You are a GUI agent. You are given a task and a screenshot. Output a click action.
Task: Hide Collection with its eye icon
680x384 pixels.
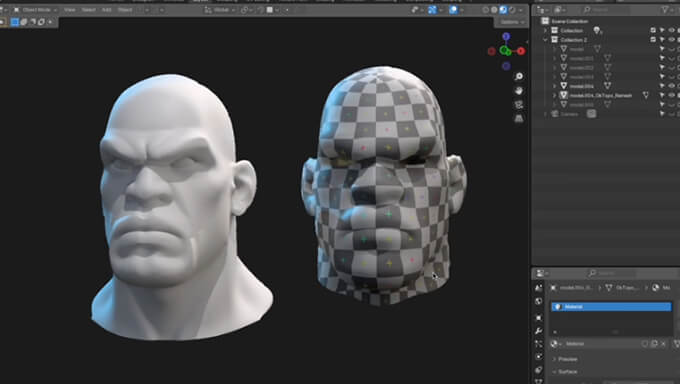tap(671, 30)
